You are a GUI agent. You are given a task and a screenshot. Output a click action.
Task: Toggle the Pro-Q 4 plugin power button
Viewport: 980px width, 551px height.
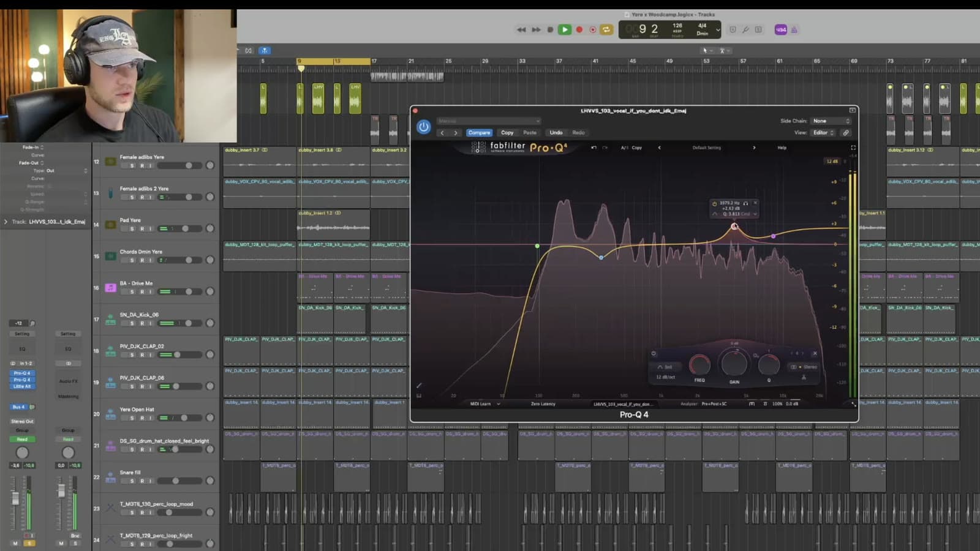(x=423, y=127)
